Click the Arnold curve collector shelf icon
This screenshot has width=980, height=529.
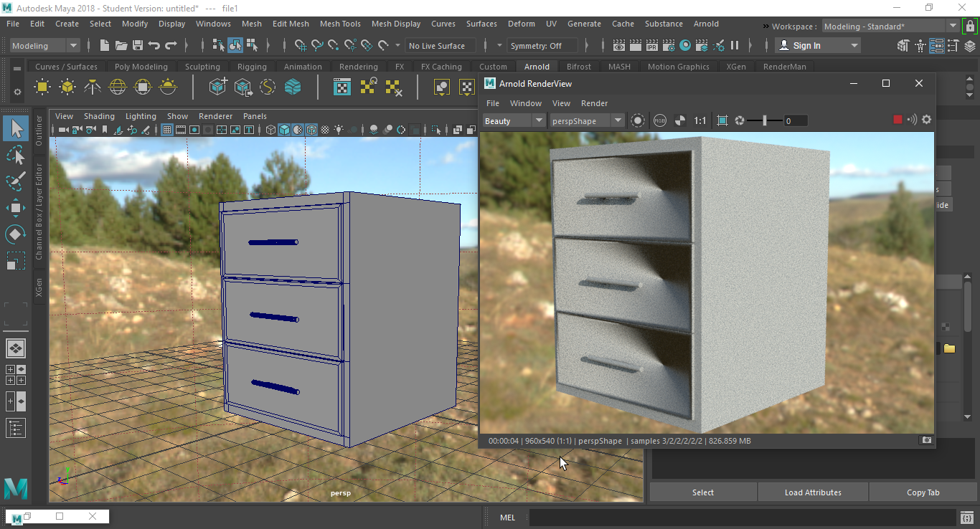(268, 87)
